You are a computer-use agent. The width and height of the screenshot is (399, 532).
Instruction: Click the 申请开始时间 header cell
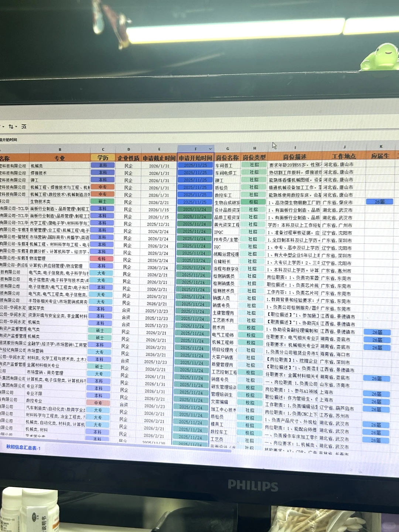(196, 158)
